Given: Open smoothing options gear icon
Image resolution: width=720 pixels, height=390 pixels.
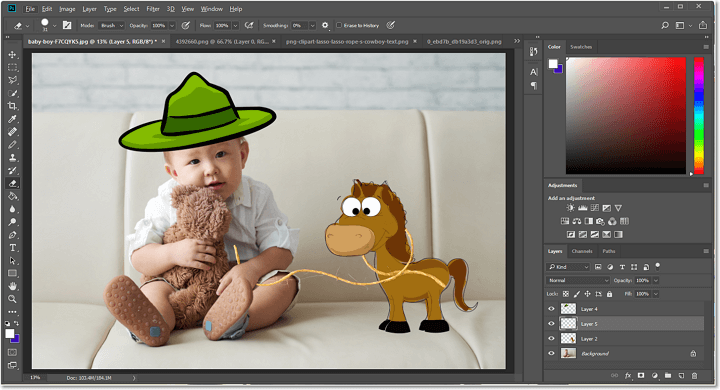Looking at the screenshot, I should pos(325,25).
